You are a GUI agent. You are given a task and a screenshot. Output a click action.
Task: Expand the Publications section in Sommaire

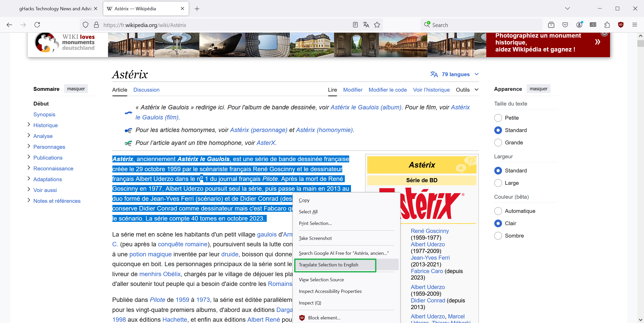tap(29, 157)
